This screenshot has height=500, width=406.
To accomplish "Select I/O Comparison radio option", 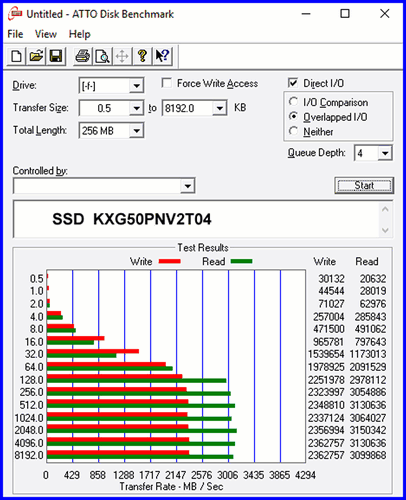I will [293, 101].
